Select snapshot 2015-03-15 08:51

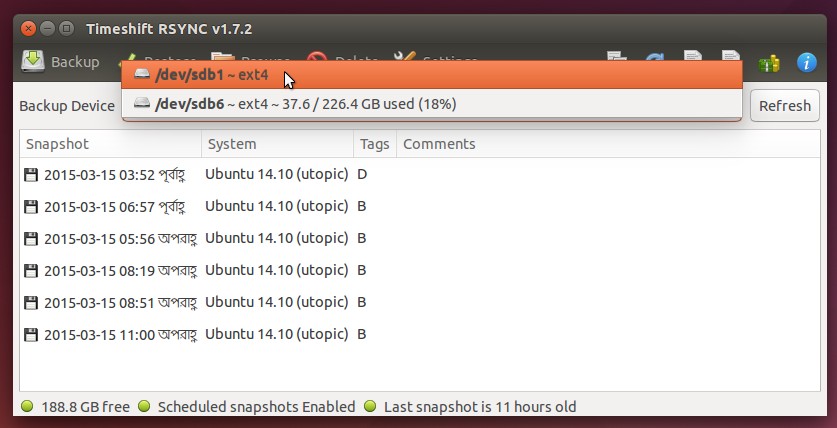coord(420,303)
